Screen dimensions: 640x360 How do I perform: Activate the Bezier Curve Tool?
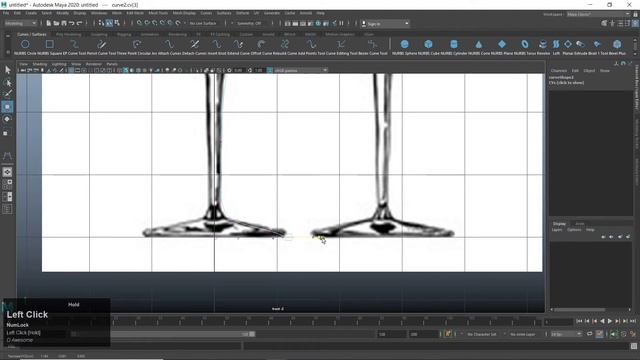click(372, 44)
